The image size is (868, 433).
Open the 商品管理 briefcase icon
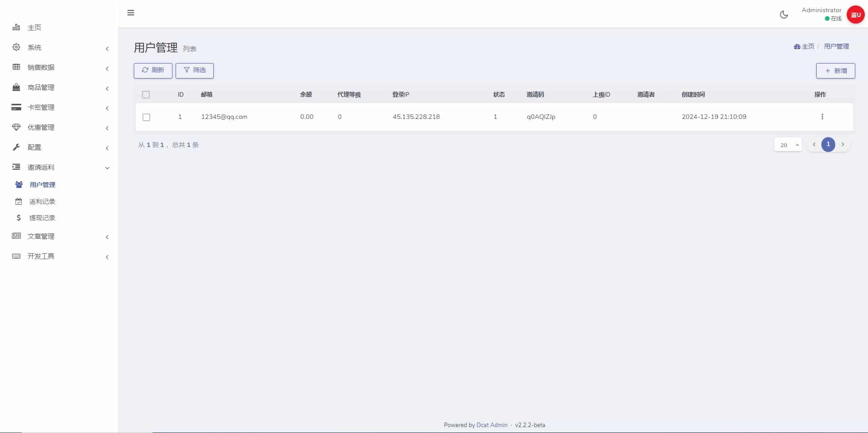coord(16,87)
